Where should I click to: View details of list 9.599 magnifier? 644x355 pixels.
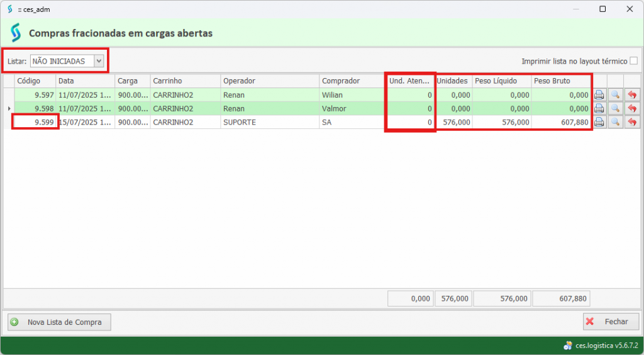pyautogui.click(x=615, y=122)
